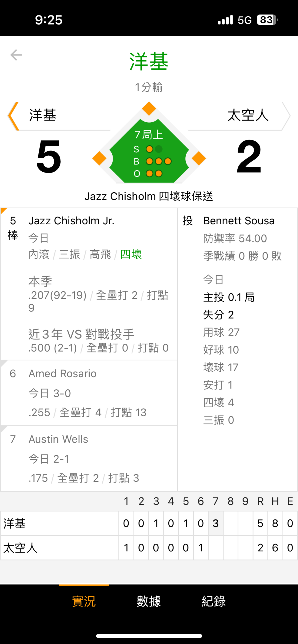
Task: Tap the third base orange diamond
Action: [99, 158]
